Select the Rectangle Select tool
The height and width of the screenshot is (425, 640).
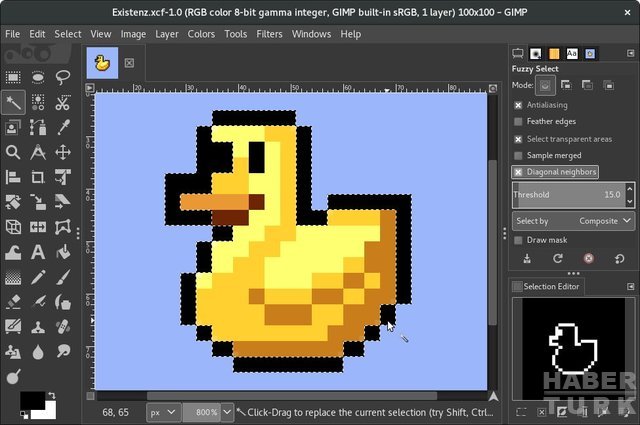(x=13, y=77)
